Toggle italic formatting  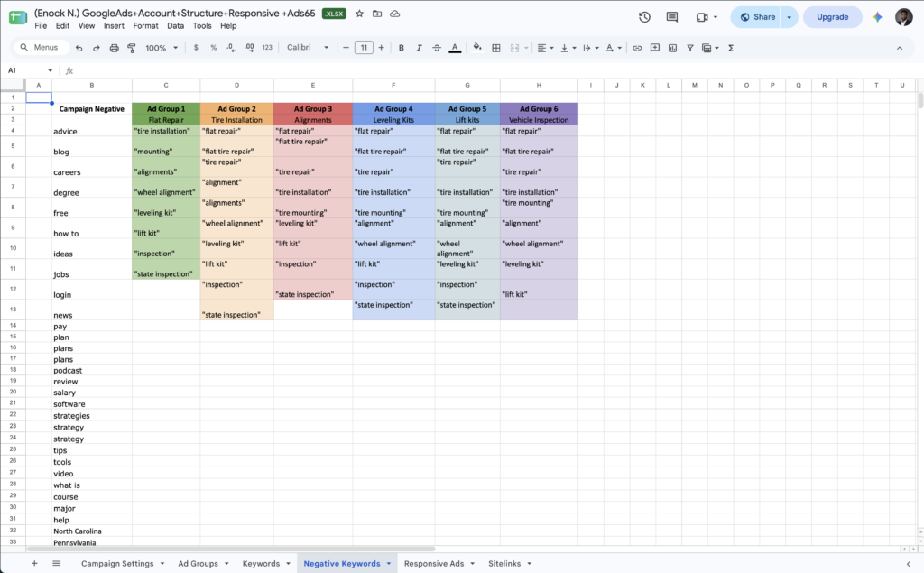tap(419, 48)
